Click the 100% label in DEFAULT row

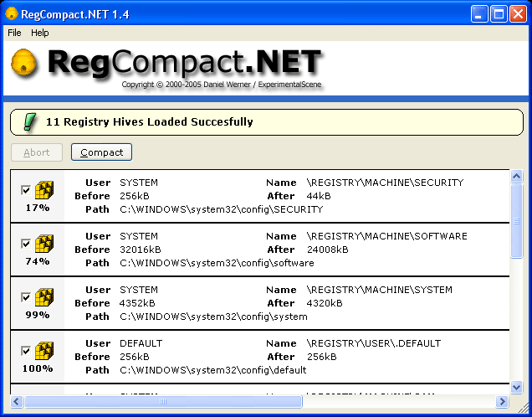[38, 368]
